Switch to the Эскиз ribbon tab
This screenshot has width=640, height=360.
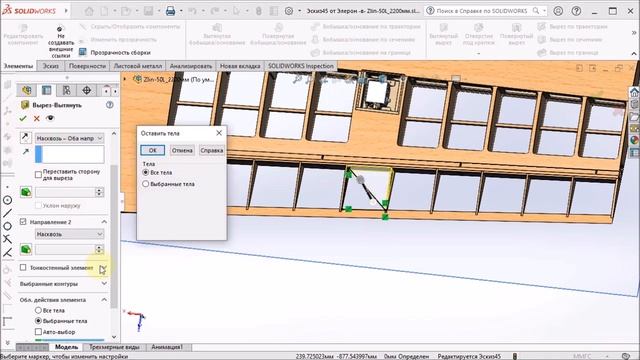(51, 66)
